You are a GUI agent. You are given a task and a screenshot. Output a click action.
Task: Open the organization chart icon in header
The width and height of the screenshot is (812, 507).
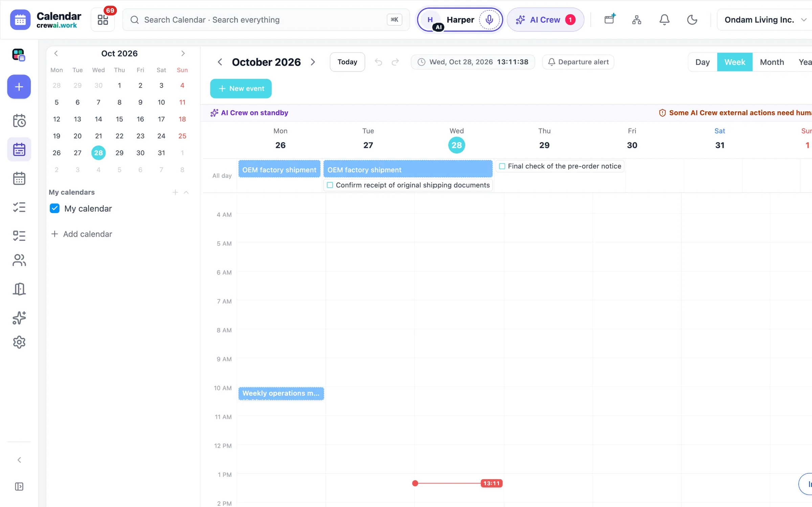(636, 20)
